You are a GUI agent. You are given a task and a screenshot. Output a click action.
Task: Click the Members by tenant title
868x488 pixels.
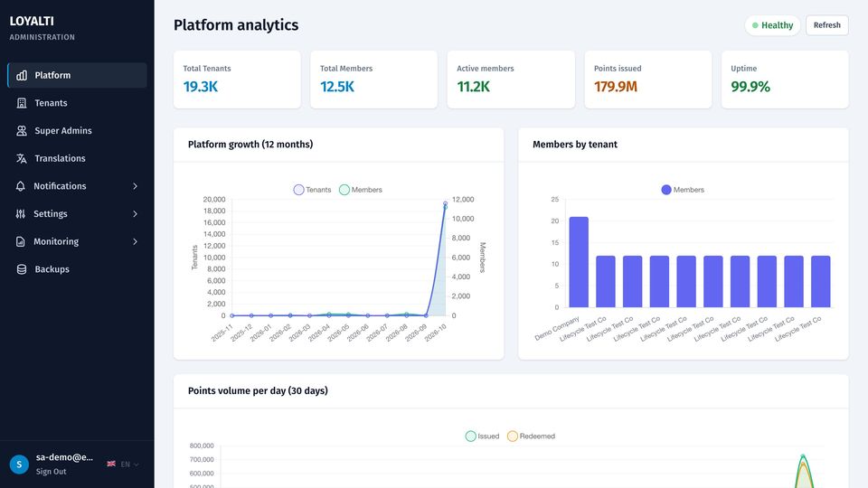(575, 145)
